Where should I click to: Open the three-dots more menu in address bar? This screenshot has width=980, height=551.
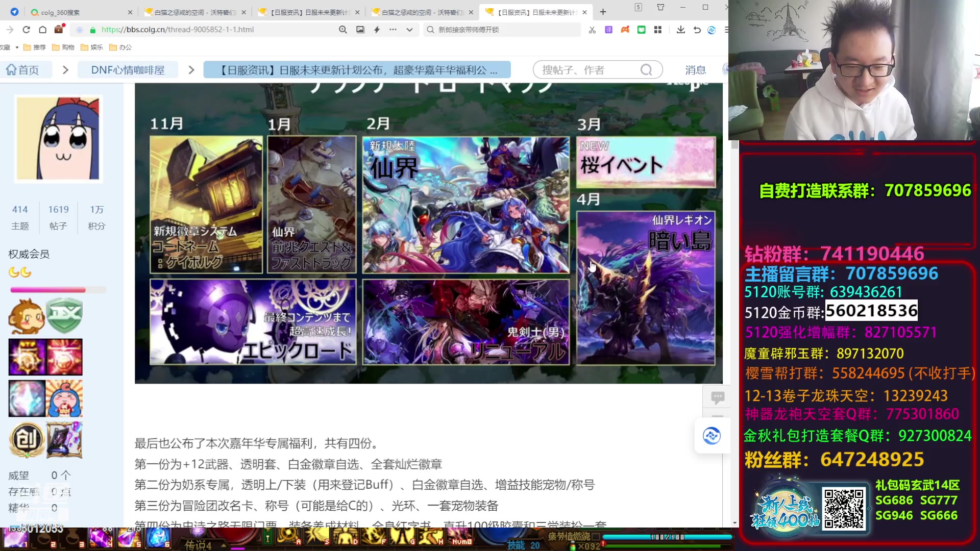(x=393, y=30)
